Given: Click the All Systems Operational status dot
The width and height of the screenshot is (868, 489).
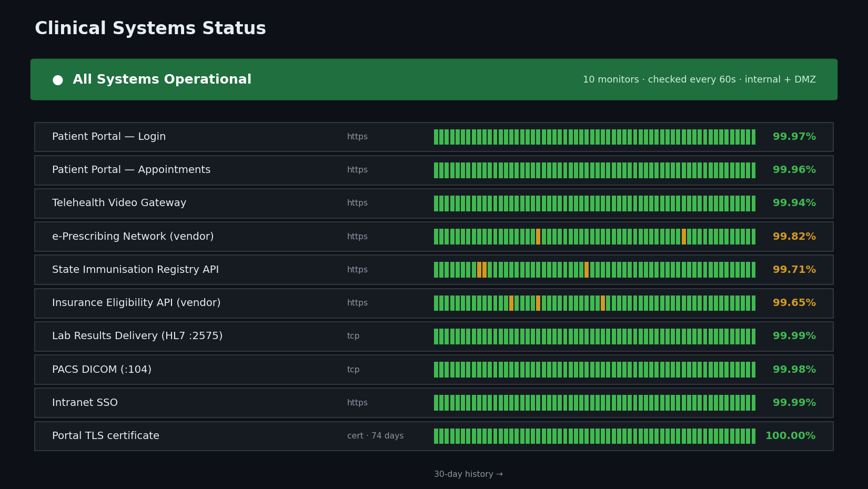Looking at the screenshot, I should [x=58, y=80].
